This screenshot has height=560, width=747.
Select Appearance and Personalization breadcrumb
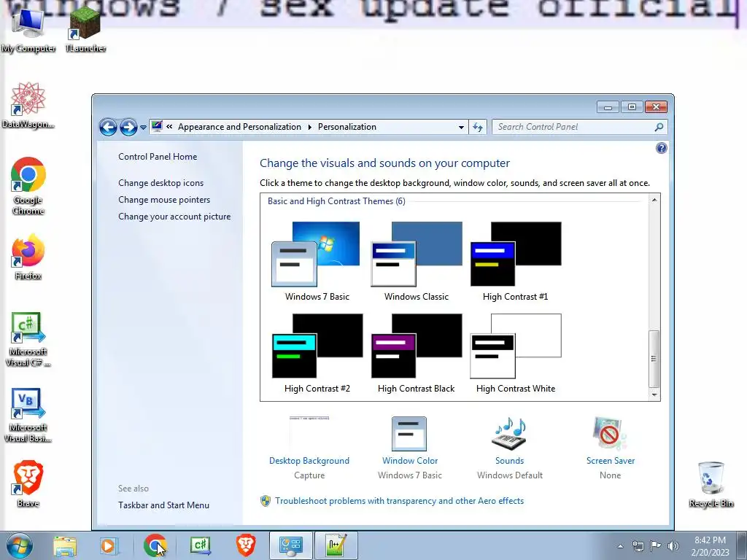click(239, 127)
